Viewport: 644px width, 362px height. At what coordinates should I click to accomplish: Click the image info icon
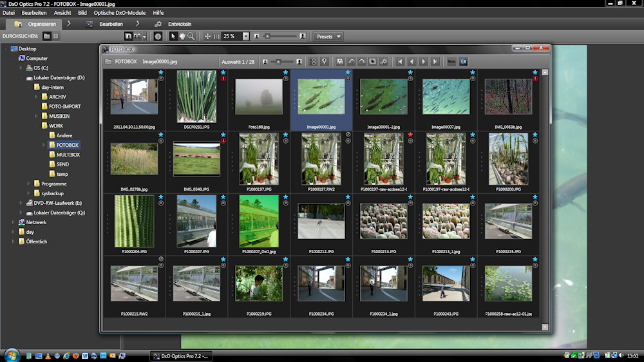(158, 36)
